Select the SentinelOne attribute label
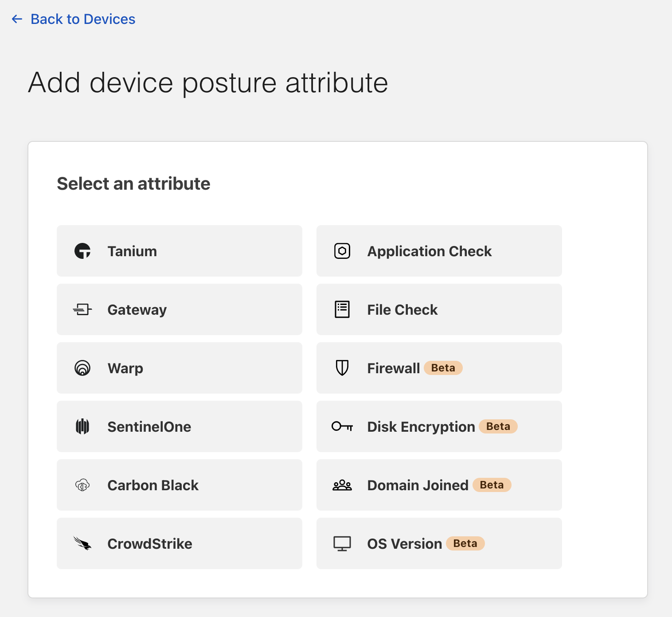The image size is (672, 617). point(149,427)
